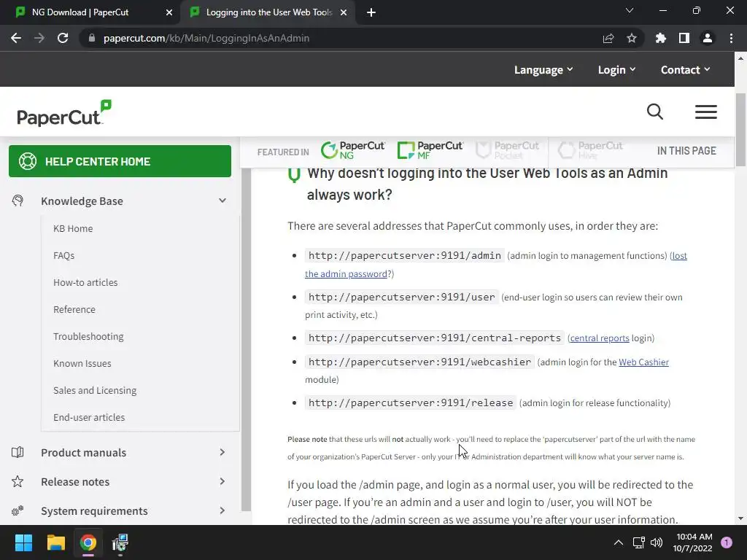Screen dimensions: 747x560
Task: Click the PaperCut logo
Action: click(x=64, y=113)
